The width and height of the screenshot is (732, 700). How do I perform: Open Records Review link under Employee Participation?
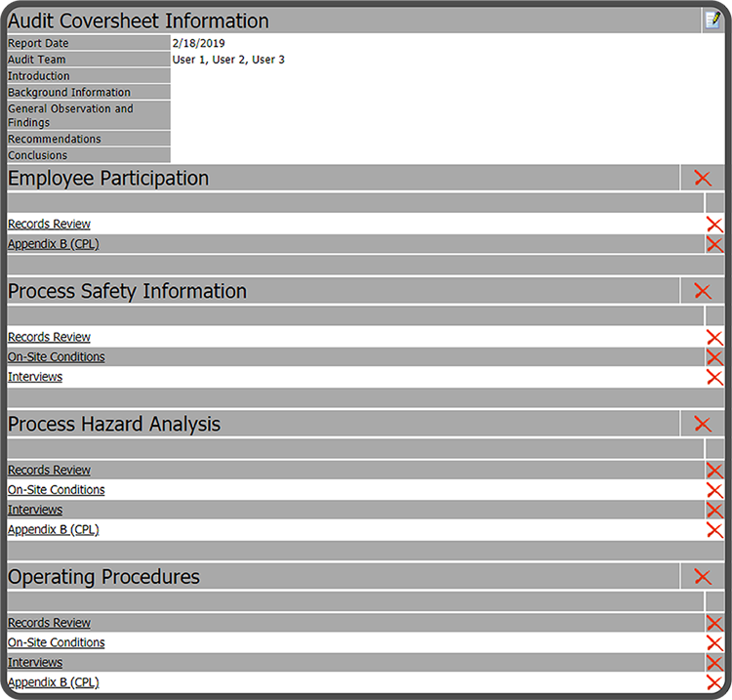coord(49,225)
